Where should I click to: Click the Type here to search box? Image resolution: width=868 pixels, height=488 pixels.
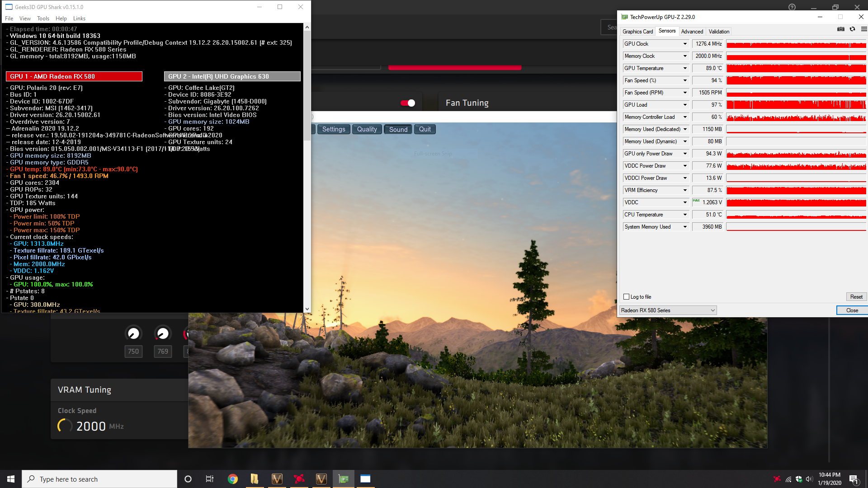[99, 479]
